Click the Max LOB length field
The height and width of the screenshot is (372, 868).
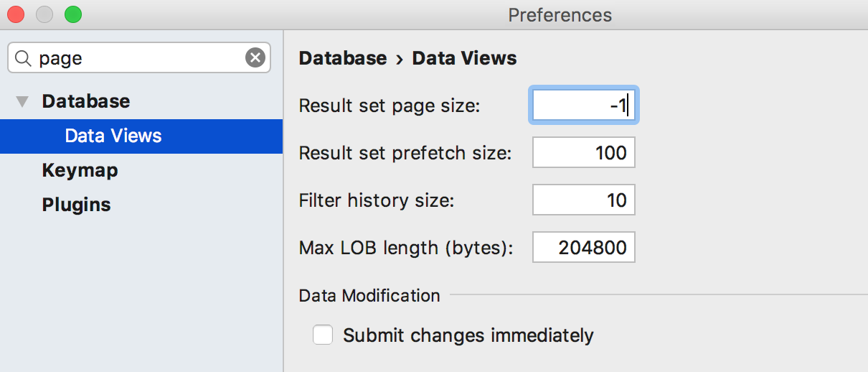point(583,248)
